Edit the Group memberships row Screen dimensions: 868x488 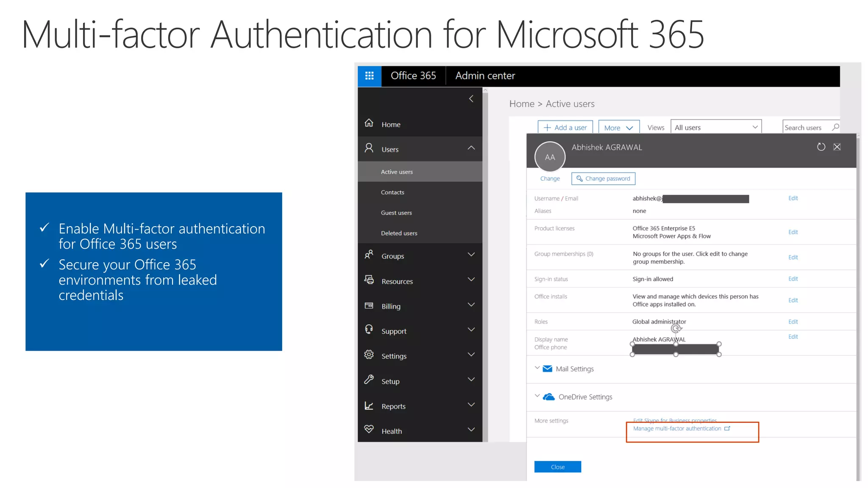pos(793,257)
